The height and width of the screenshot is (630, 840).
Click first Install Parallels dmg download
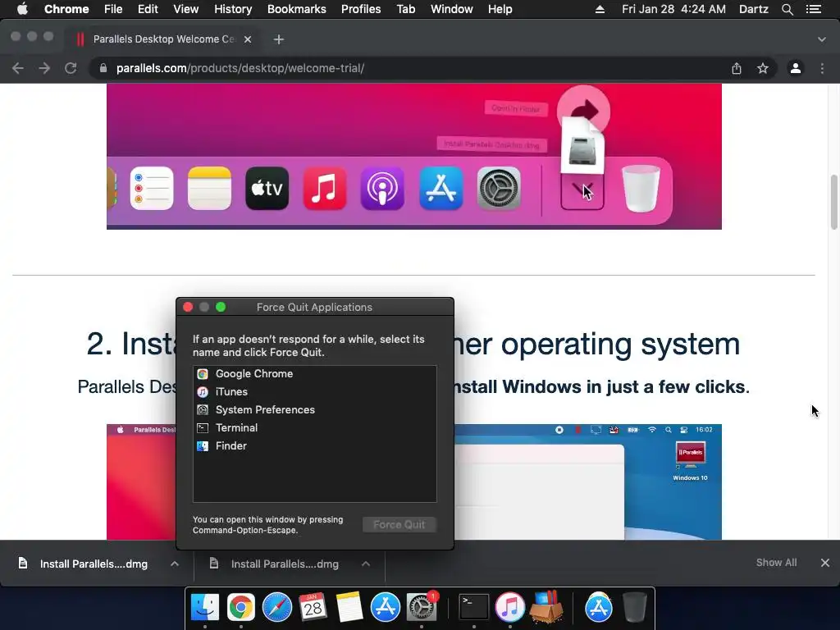coord(94,564)
